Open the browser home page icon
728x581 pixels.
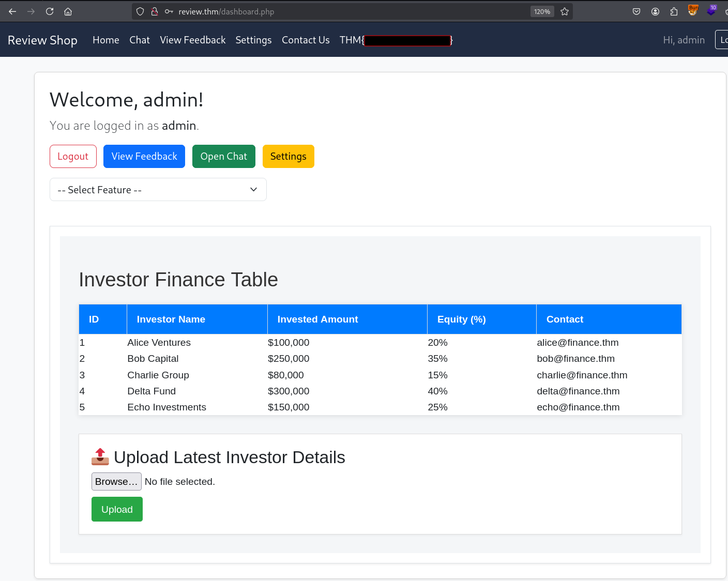click(68, 11)
